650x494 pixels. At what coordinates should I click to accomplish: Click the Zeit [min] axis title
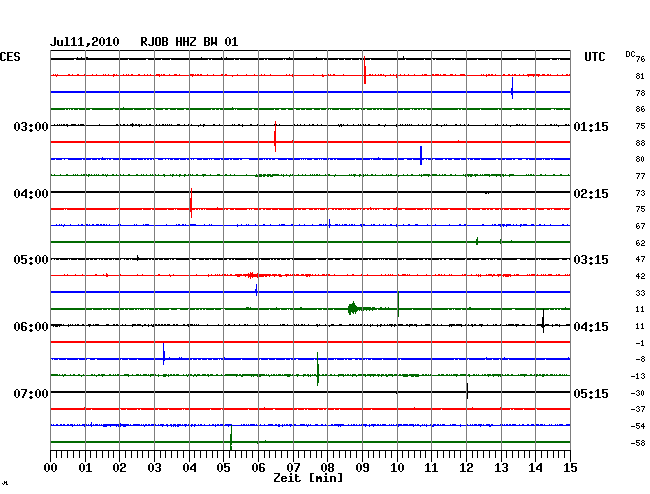point(308,478)
